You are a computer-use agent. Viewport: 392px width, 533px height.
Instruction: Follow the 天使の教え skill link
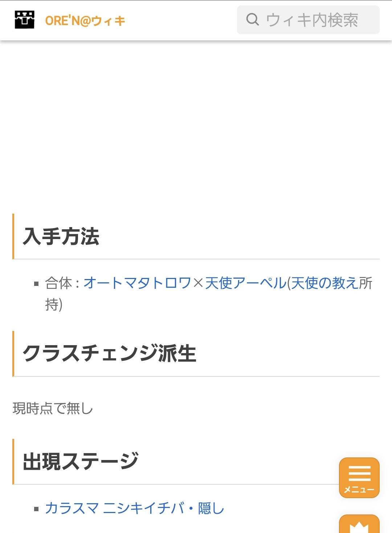[x=324, y=283]
